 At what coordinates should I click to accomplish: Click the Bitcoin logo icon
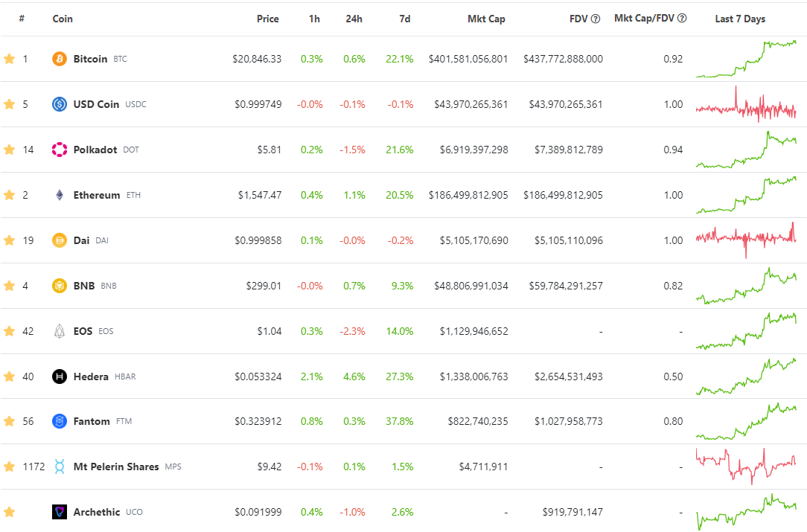pyautogui.click(x=60, y=59)
